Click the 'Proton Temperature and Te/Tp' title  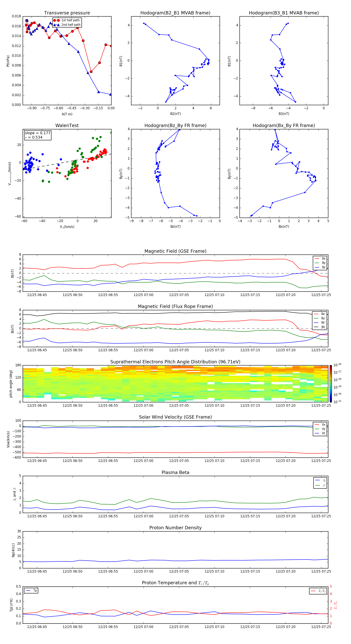click(175, 583)
